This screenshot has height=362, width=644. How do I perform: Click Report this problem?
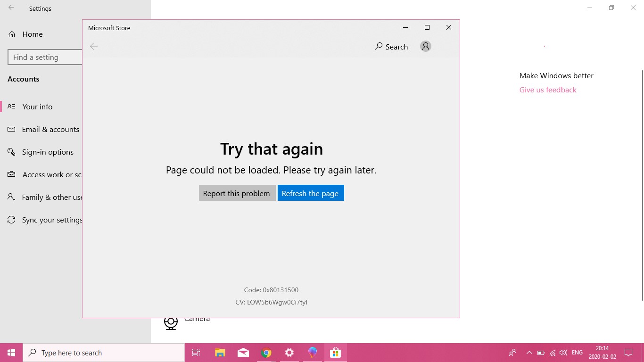(237, 193)
